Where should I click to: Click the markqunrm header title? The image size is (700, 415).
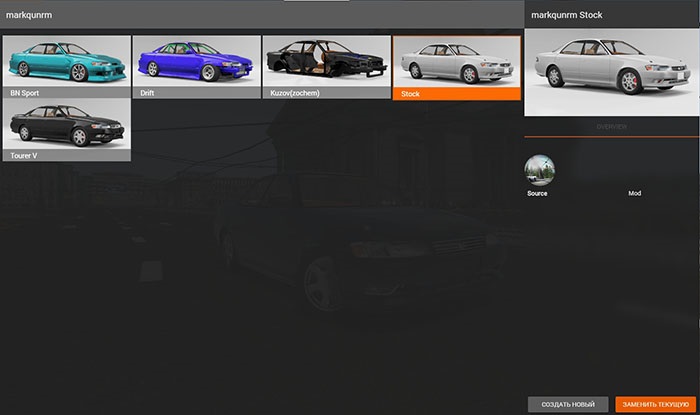(30, 17)
